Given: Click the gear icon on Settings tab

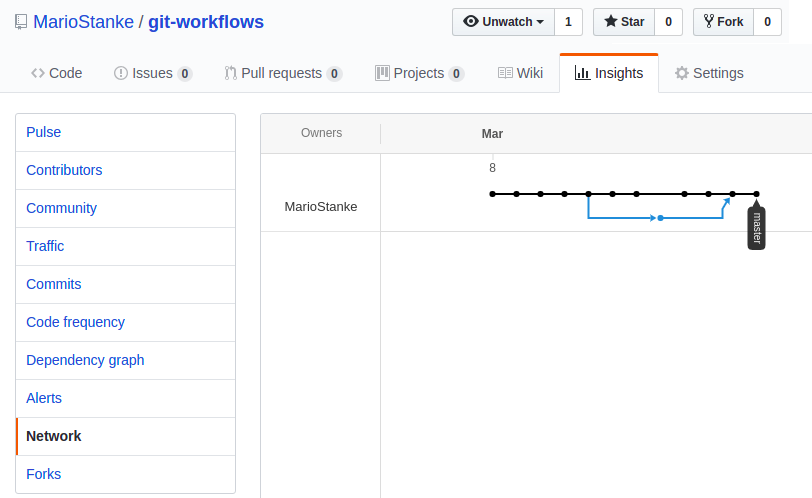Looking at the screenshot, I should tap(682, 73).
